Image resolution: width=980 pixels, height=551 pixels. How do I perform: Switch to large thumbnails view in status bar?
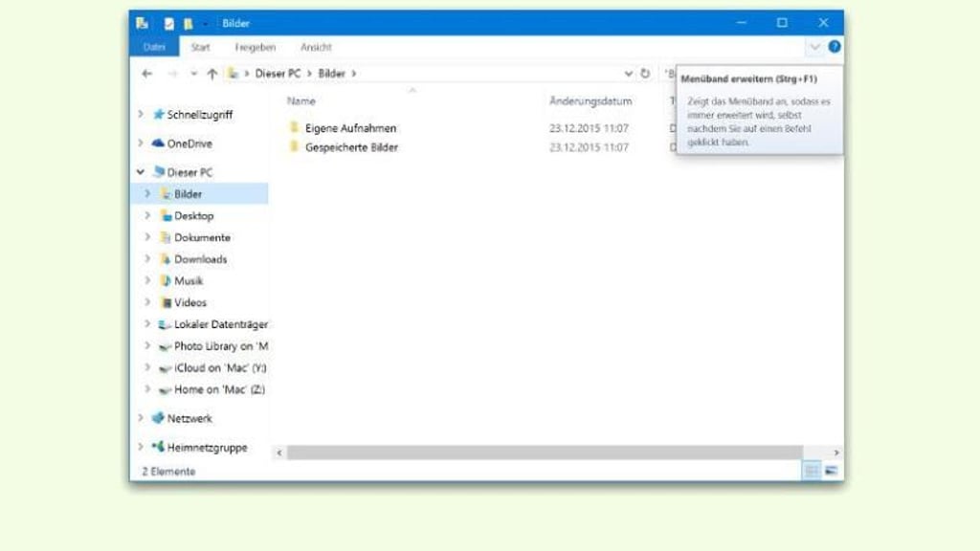tap(829, 470)
